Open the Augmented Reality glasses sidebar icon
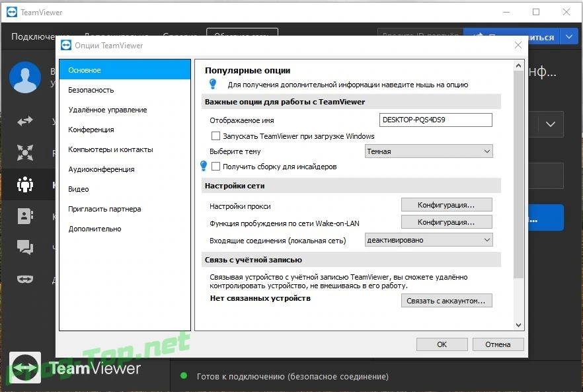The image size is (583, 392). coord(25,279)
